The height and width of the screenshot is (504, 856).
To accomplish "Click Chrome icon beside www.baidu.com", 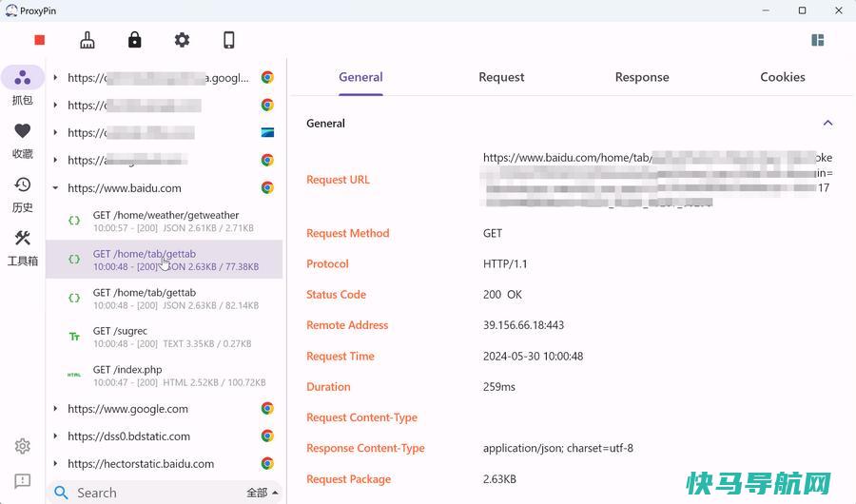I will coord(267,188).
